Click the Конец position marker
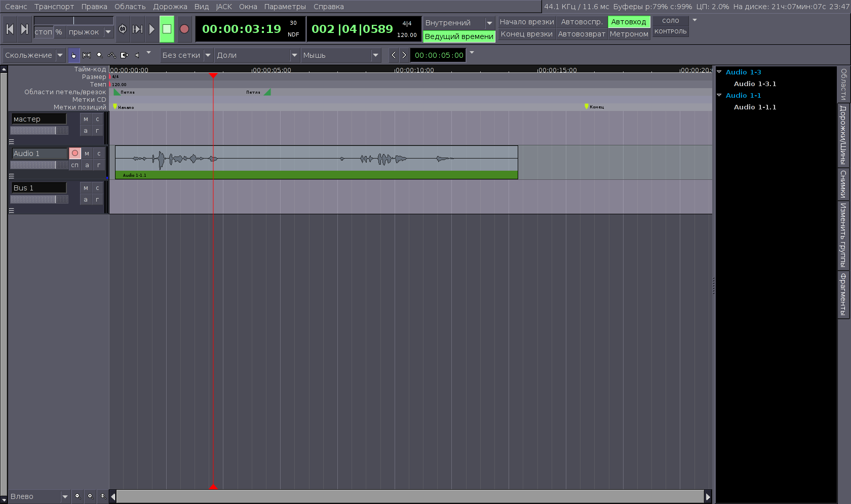This screenshot has height=504, width=851. (587, 106)
